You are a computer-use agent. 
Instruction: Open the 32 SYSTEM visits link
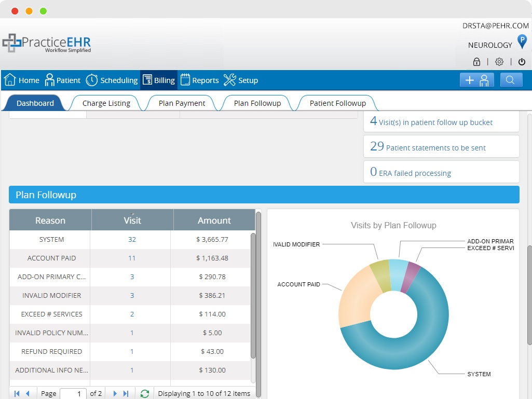coord(132,240)
